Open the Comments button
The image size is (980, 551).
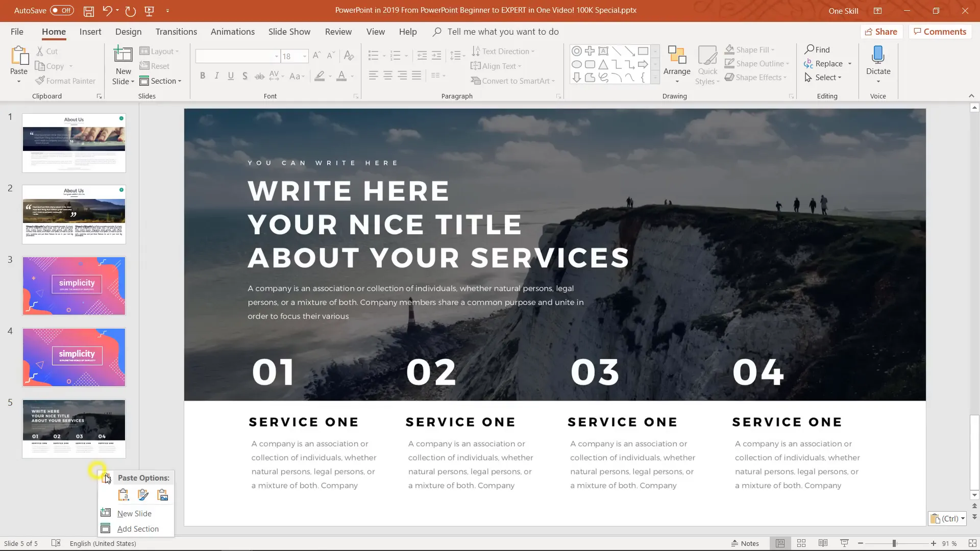(940, 32)
